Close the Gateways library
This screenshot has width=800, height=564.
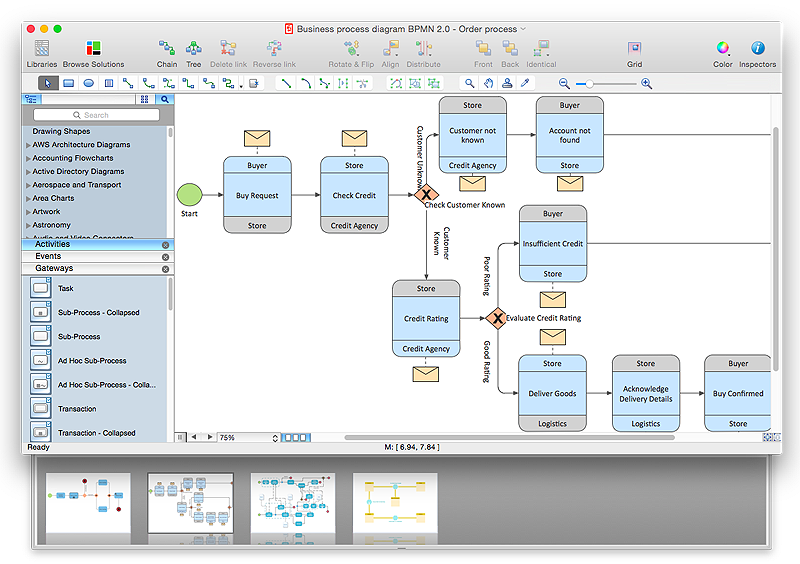coord(165,269)
